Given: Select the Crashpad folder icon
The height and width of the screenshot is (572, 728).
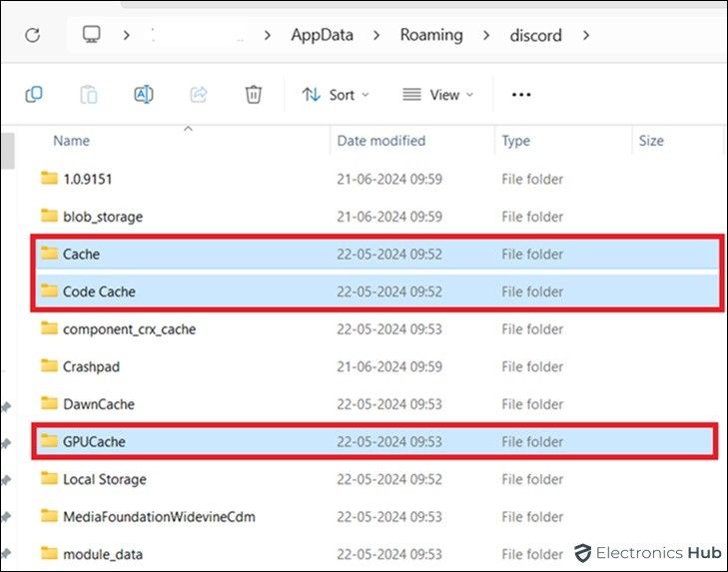Looking at the screenshot, I should point(49,366).
